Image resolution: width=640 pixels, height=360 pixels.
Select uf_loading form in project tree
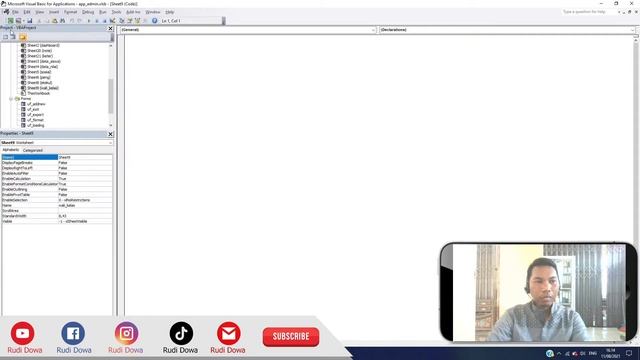(36, 125)
